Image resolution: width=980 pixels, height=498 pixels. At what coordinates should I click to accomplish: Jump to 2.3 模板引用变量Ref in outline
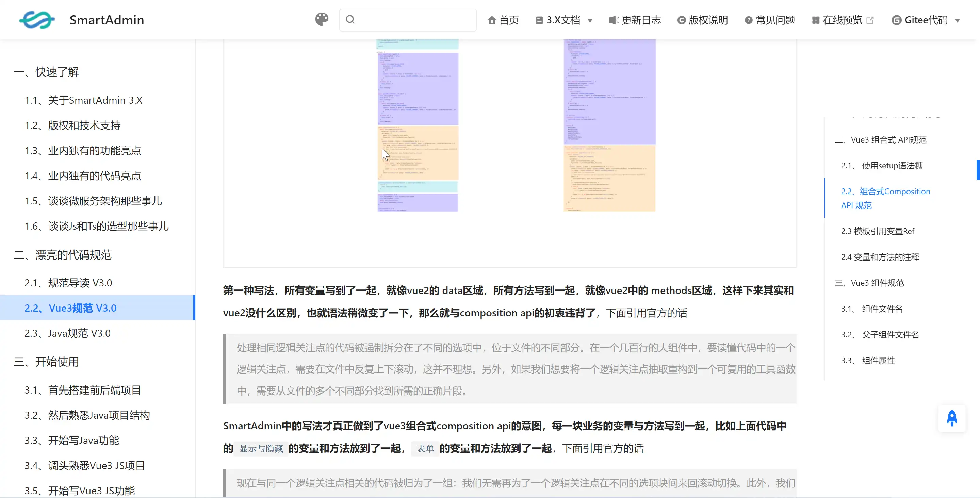coord(877,231)
